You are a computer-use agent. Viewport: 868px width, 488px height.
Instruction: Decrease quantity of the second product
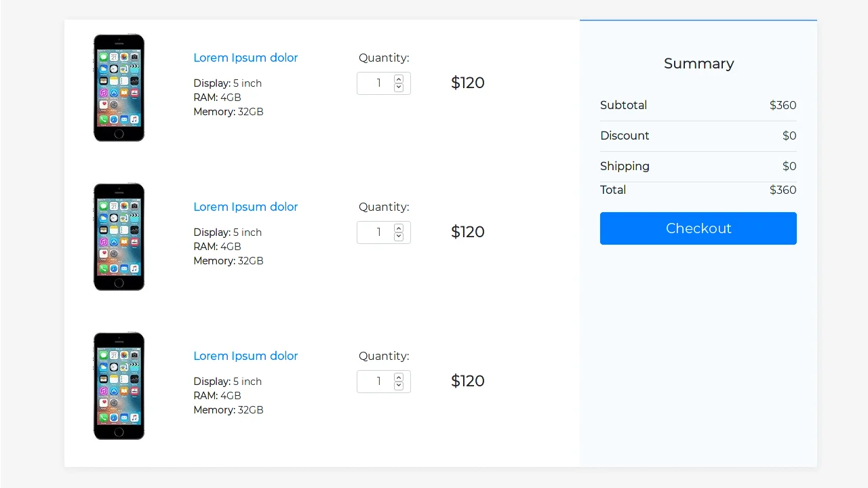coord(399,237)
